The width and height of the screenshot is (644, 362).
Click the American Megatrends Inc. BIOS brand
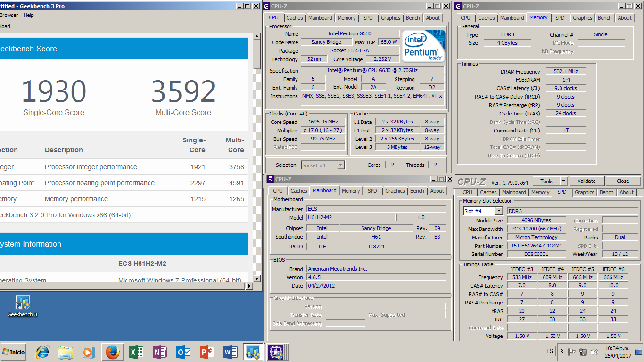coord(376,269)
